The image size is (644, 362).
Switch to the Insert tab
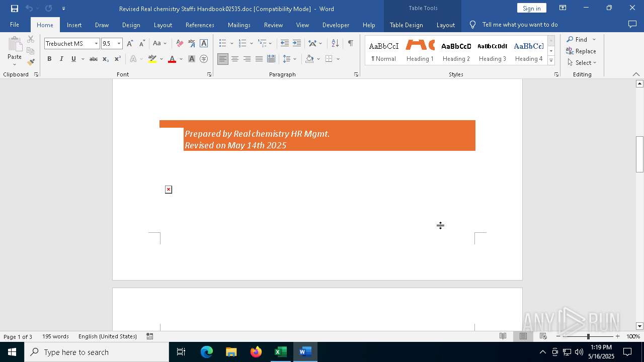[x=74, y=25]
